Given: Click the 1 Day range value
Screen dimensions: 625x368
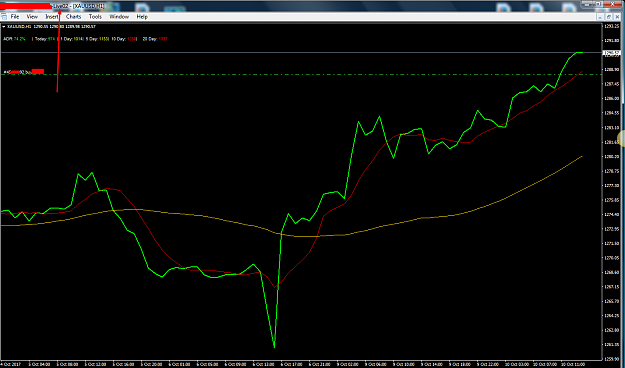Looking at the screenshot, I should (79, 39).
